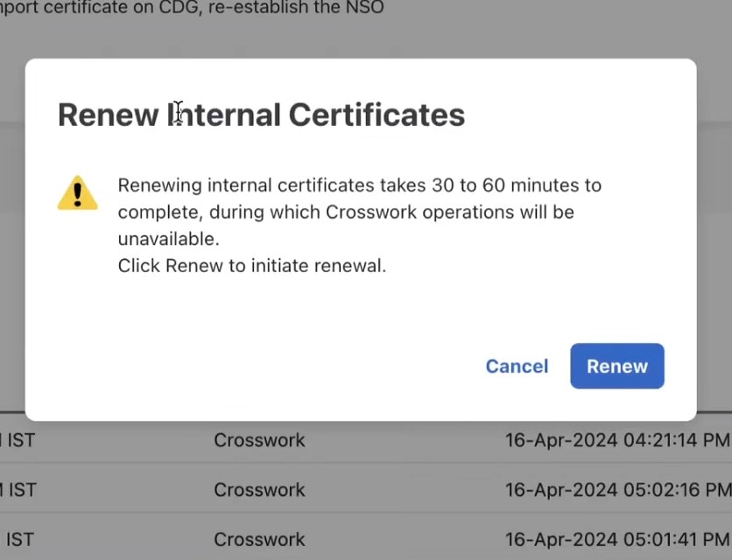This screenshot has width=732, height=560.
Task: Select the 16-Apr-2024 05:02:16 PM timestamp
Action: coord(618,489)
